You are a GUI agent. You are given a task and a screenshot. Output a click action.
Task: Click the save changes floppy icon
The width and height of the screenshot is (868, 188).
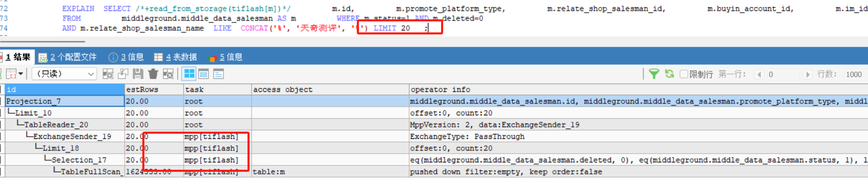[x=138, y=74]
